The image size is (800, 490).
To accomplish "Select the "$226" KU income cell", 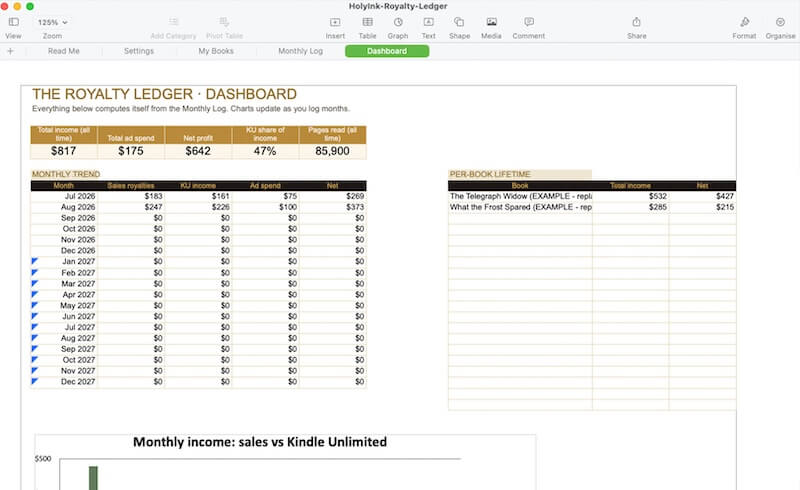I will [198, 207].
